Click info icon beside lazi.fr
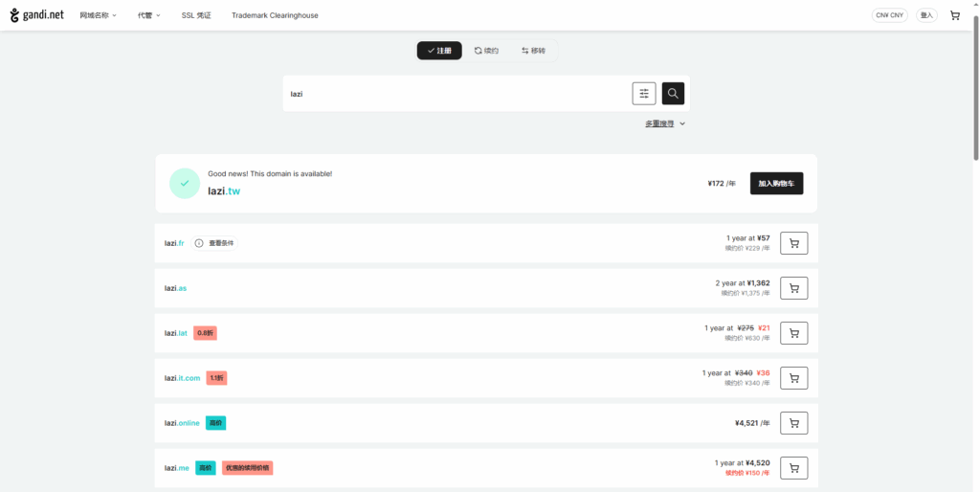Viewport: 980px width, 492px height. [199, 243]
